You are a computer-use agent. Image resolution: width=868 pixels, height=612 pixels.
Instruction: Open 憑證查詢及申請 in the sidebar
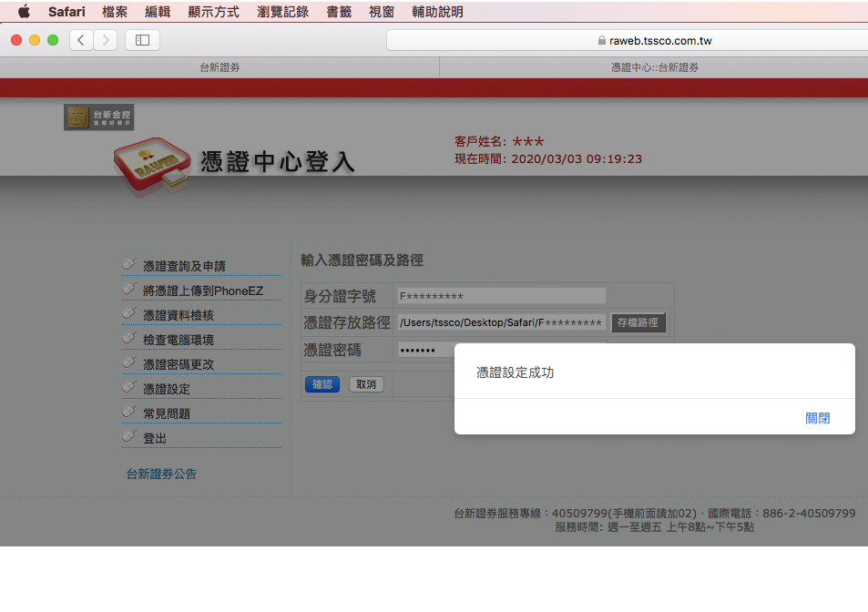pyautogui.click(x=184, y=266)
